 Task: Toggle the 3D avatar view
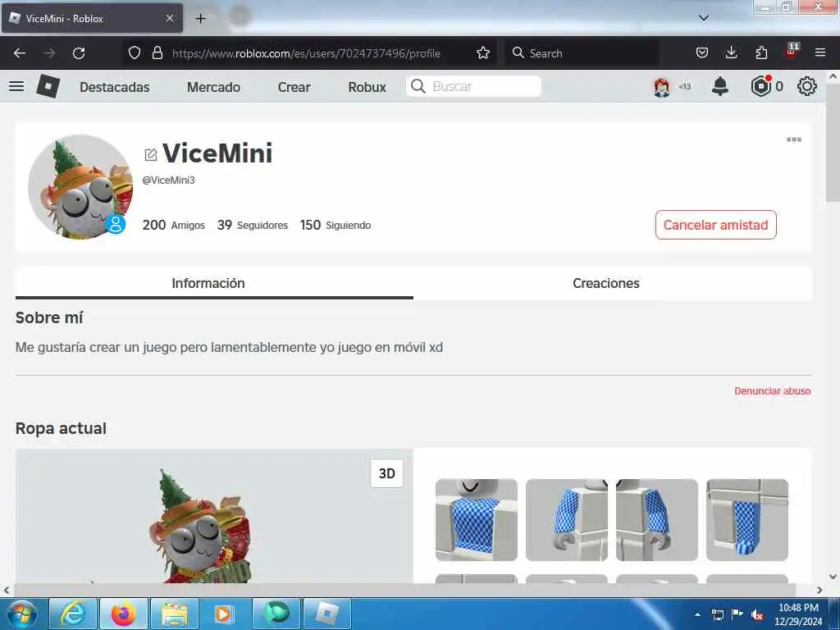[x=387, y=473]
